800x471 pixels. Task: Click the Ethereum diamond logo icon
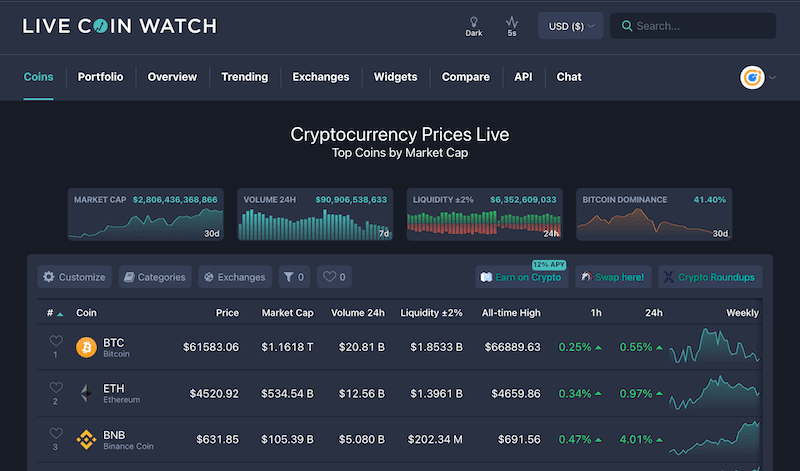[x=86, y=393]
